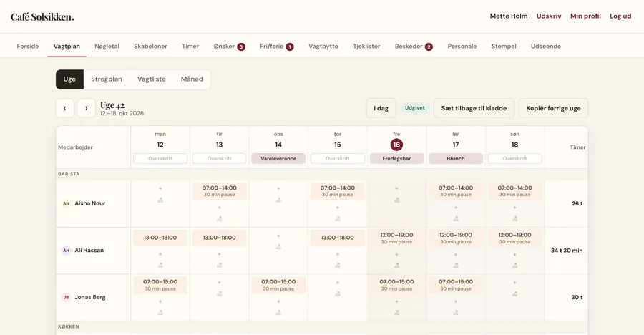Image resolution: width=644 pixels, height=335 pixels.
Task: Insert template icon for Ali Hassan Wednesday 14
Action: pyautogui.click(x=278, y=247)
